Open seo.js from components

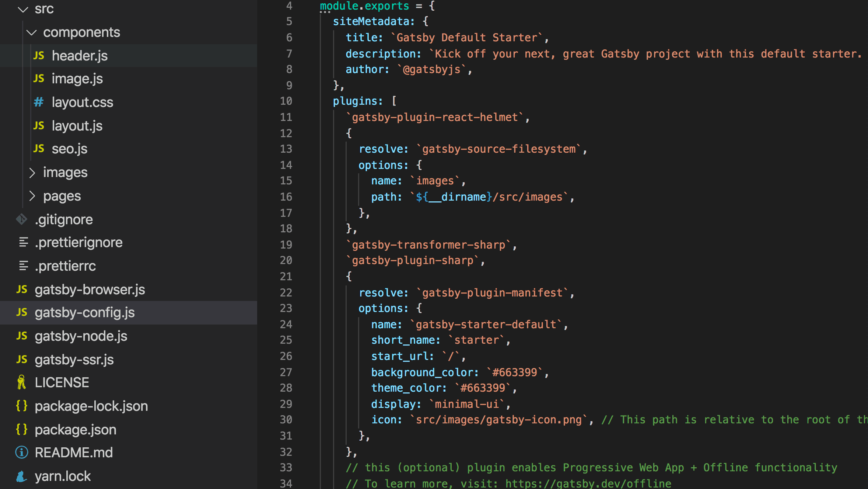(x=69, y=149)
